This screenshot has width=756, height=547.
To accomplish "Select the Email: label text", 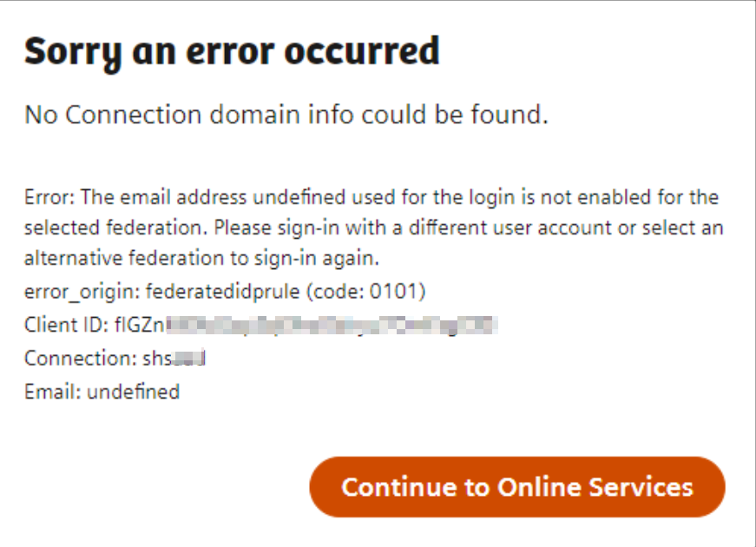I will tap(50, 392).
